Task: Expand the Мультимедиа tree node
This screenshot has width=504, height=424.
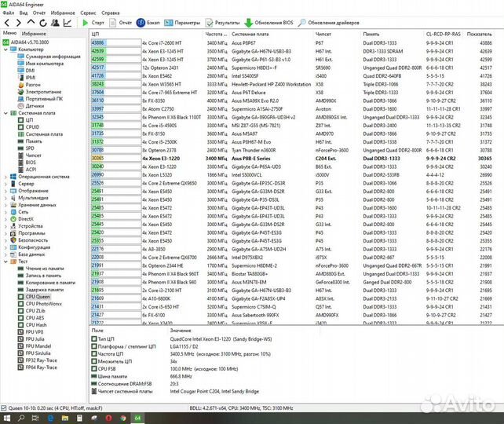Action: (5, 198)
